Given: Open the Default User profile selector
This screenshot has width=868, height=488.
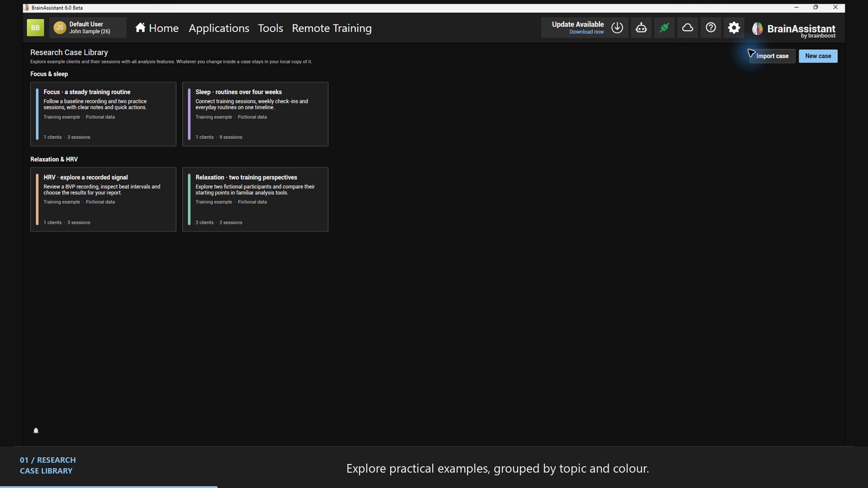Looking at the screenshot, I should tap(88, 28).
